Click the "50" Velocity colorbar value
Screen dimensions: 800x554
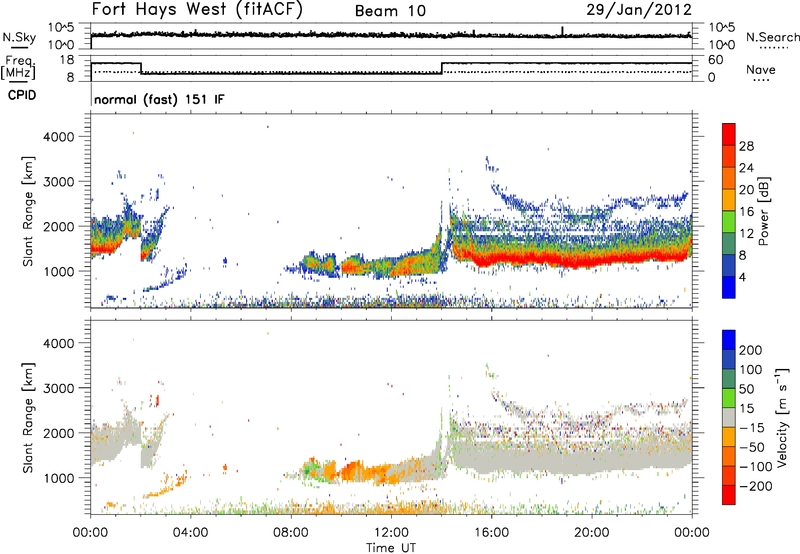point(747,389)
